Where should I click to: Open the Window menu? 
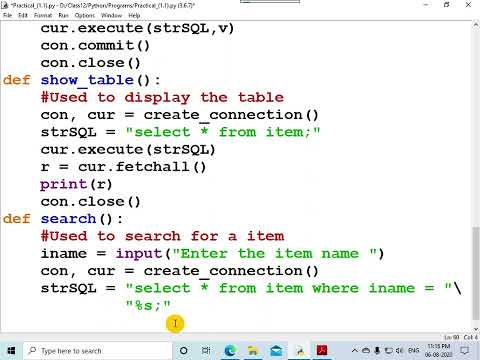111,15
